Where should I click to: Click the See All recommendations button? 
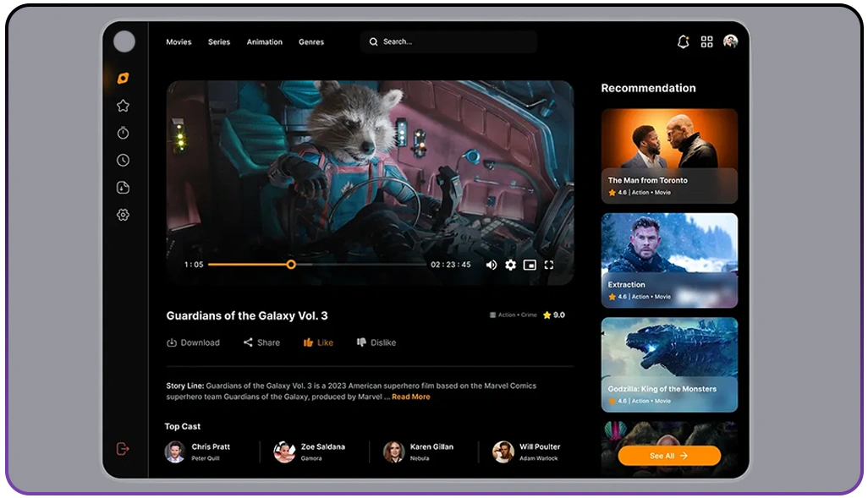[x=668, y=455]
